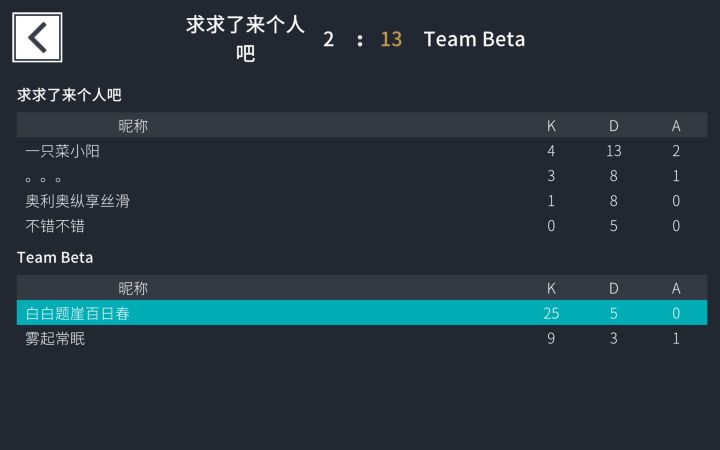Select highlighted row 白白题崖百日春

click(361, 313)
